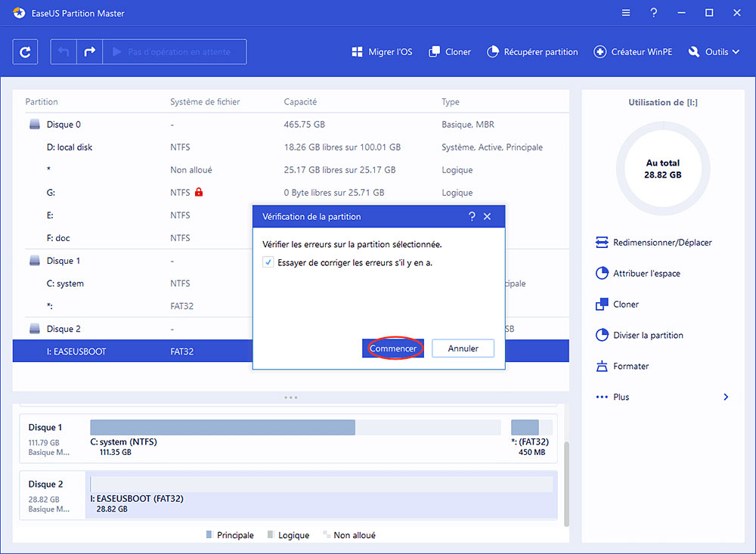The image size is (756, 554).
Task: Close the Vérification de la partition dialog
Action: click(x=488, y=216)
